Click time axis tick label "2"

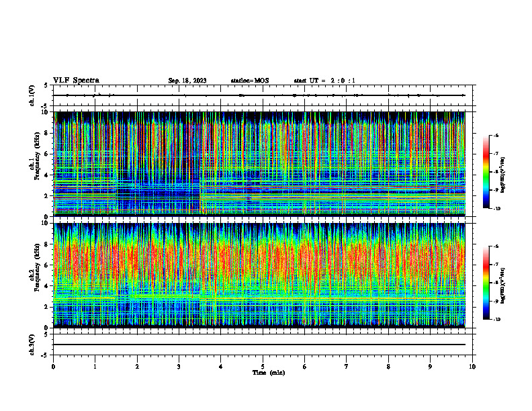point(137,367)
